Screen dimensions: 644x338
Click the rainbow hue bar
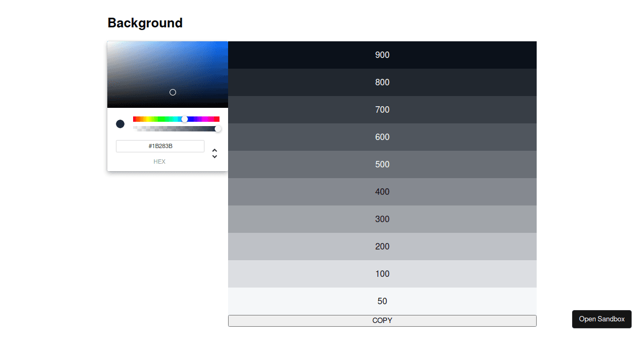pos(176,119)
